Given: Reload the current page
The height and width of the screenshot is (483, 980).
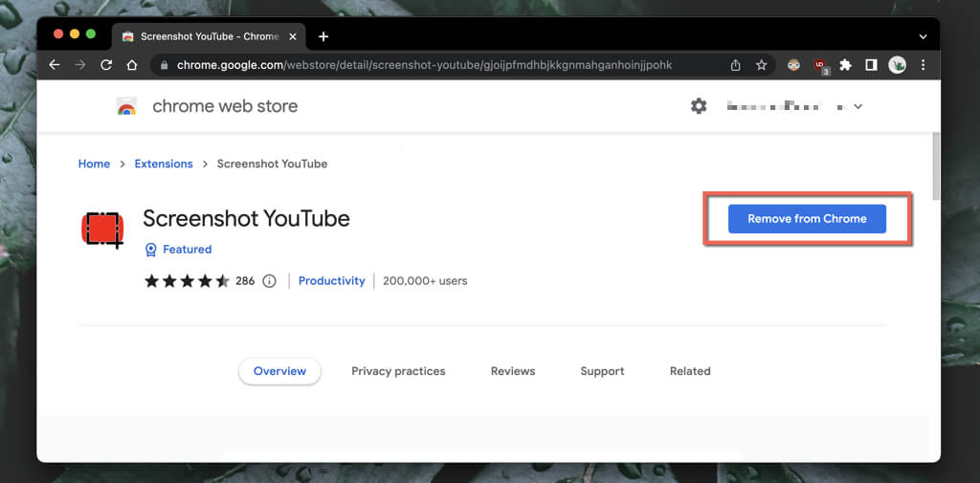Looking at the screenshot, I should tap(106, 65).
